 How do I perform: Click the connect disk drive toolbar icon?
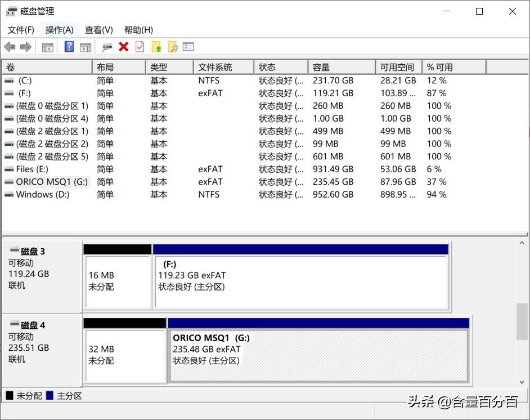[107, 47]
